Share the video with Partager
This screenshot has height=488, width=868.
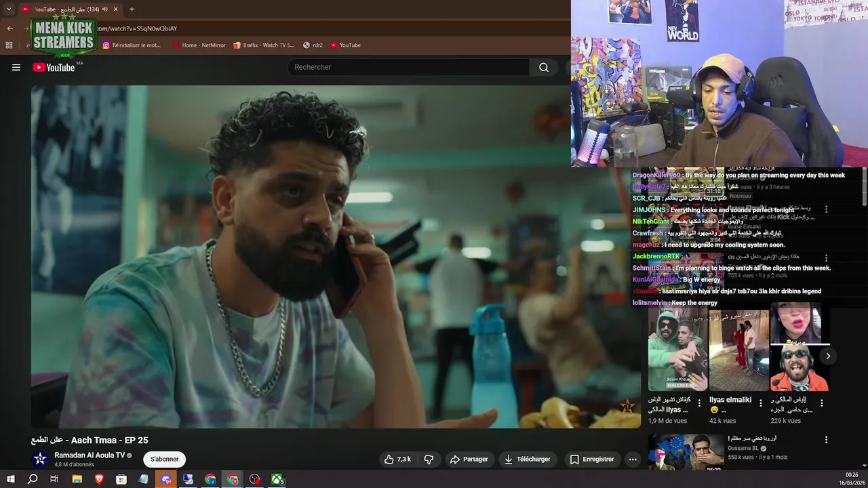pos(469,459)
